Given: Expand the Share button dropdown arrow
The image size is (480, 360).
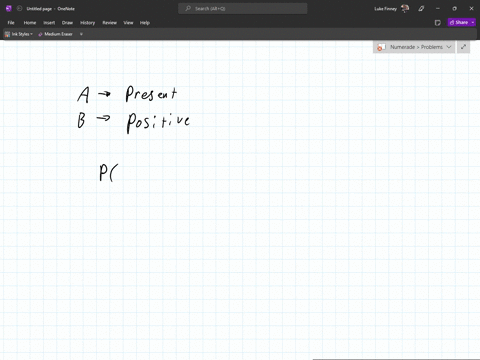Looking at the screenshot, I should click(x=473, y=22).
